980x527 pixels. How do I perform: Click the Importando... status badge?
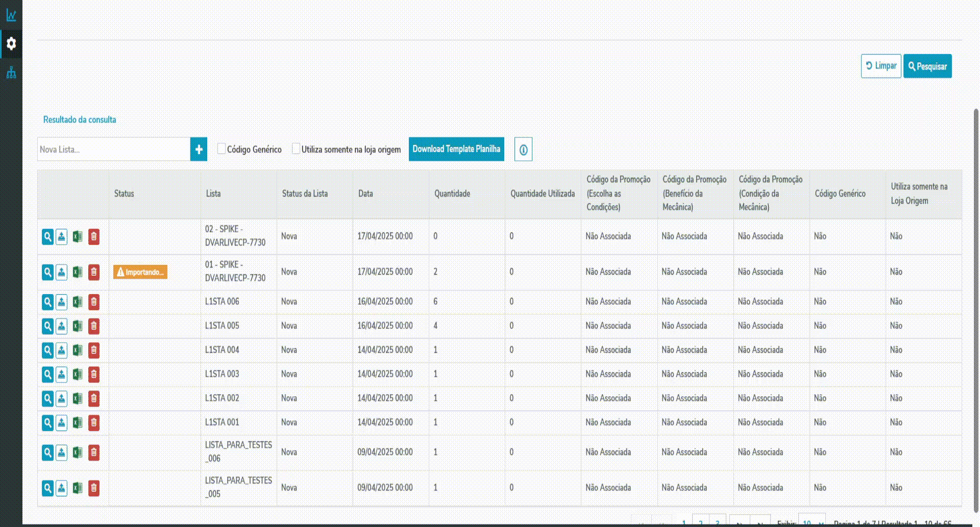[140, 272]
